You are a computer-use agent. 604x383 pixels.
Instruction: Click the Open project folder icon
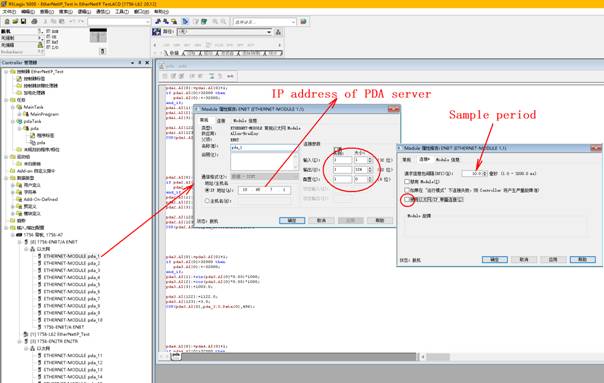(15, 22)
